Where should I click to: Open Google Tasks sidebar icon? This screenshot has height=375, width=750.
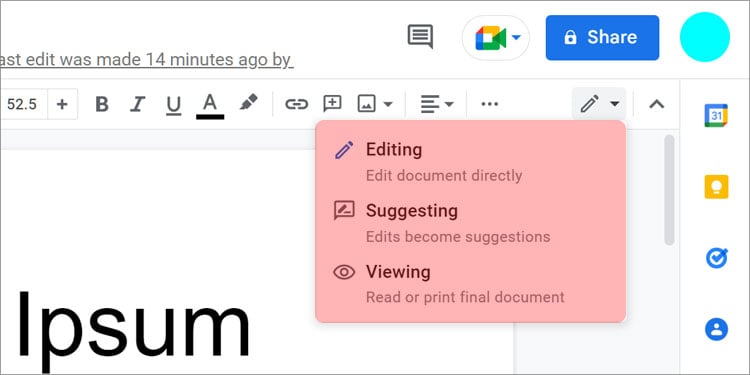(x=716, y=258)
